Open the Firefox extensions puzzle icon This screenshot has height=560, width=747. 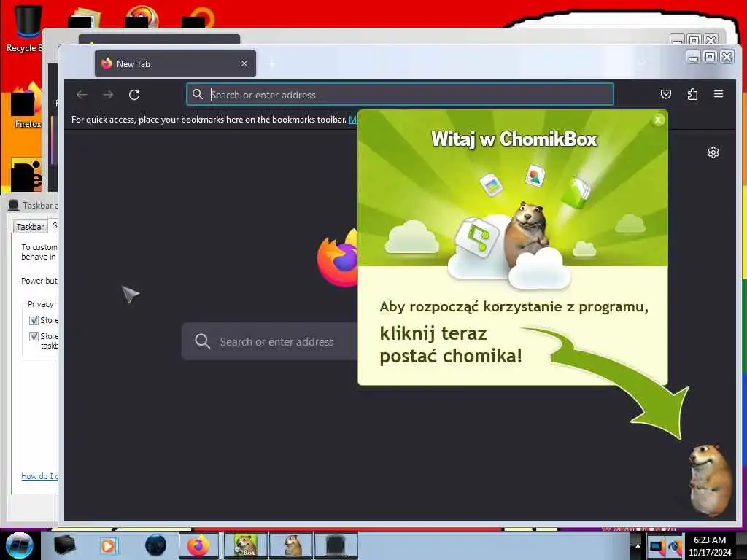tap(692, 94)
